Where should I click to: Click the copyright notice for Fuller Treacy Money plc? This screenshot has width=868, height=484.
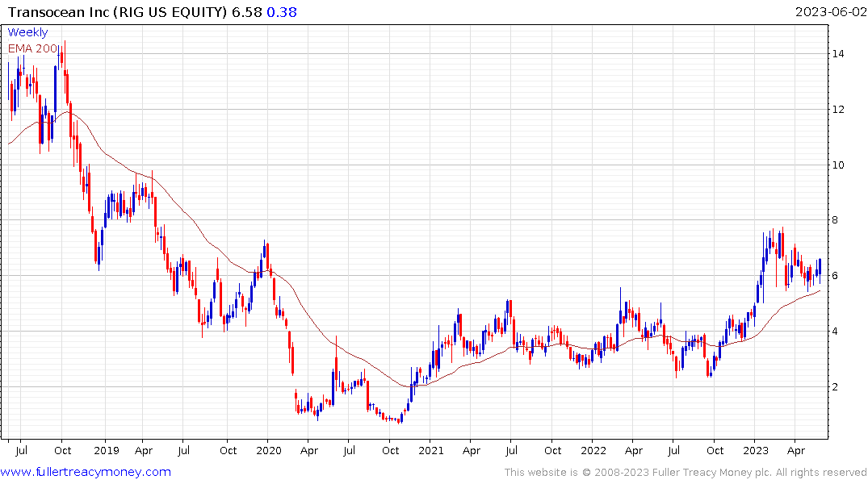point(686,473)
